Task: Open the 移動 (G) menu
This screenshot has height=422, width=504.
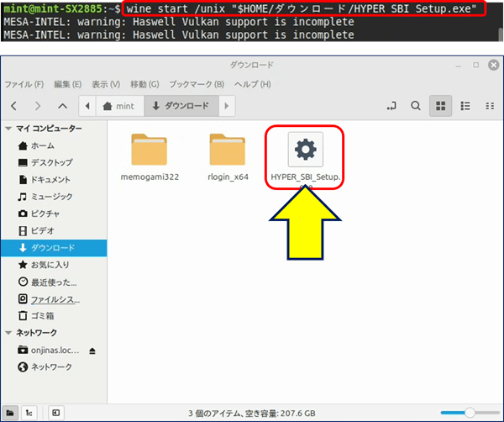Action: 144,84
